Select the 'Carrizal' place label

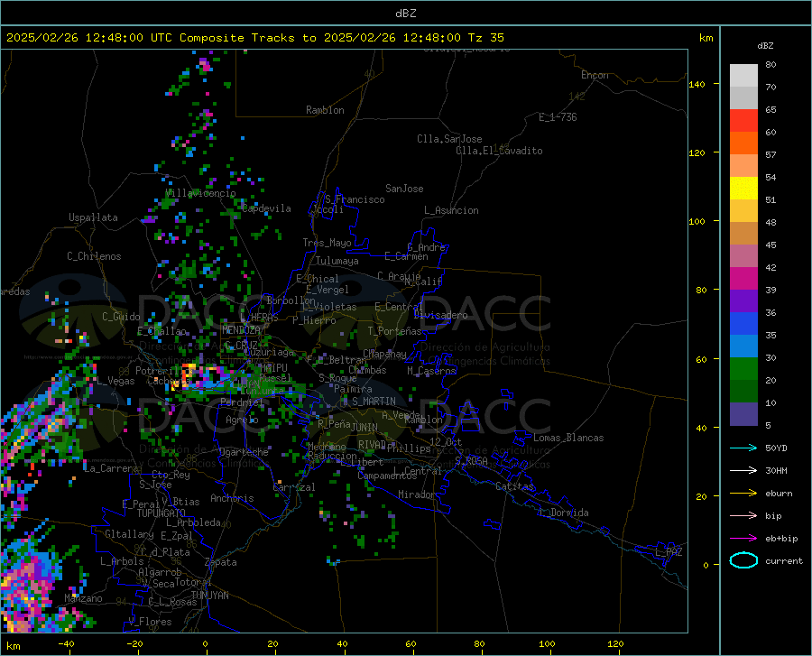294,487
